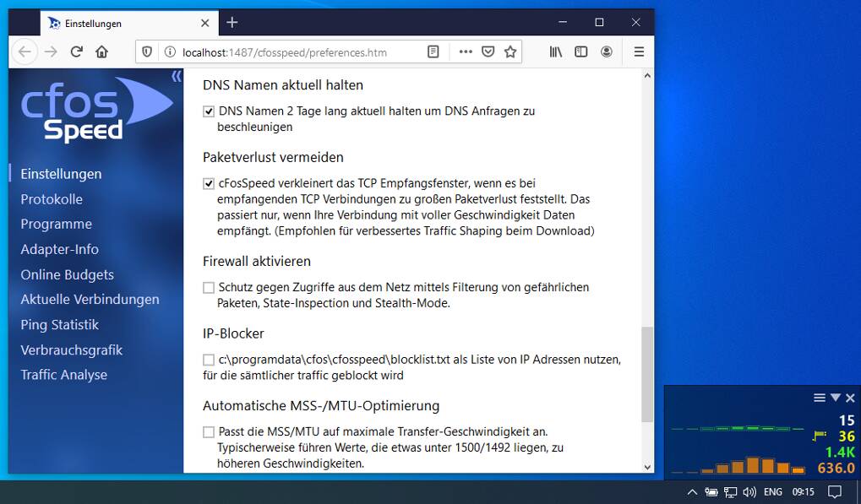Viewport: 861px width, 504px height.
Task: Click the cFosSpeed logo
Action: [96, 110]
